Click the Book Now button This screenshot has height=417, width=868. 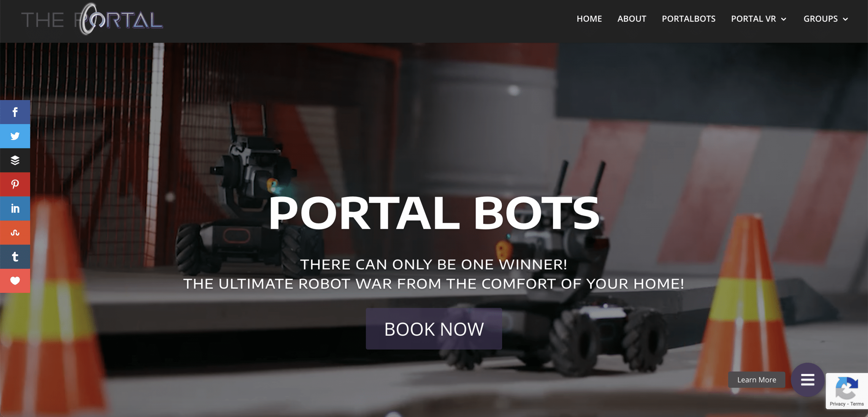434,329
